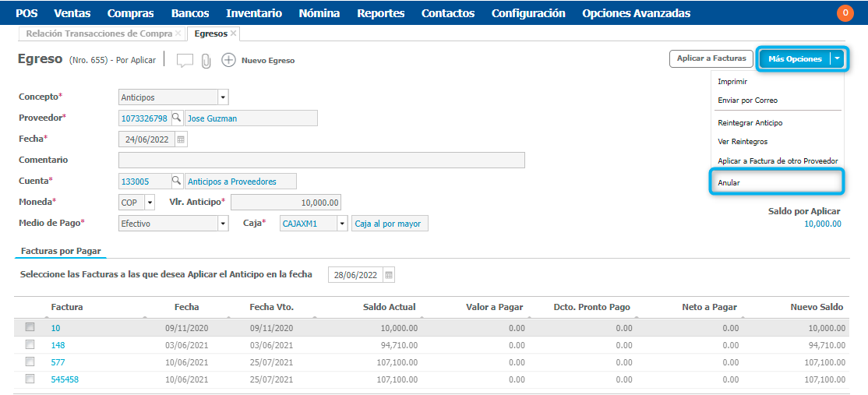868x395 pixels.
Task: Expand the Medio de Pago dropdown
Action: click(x=223, y=224)
